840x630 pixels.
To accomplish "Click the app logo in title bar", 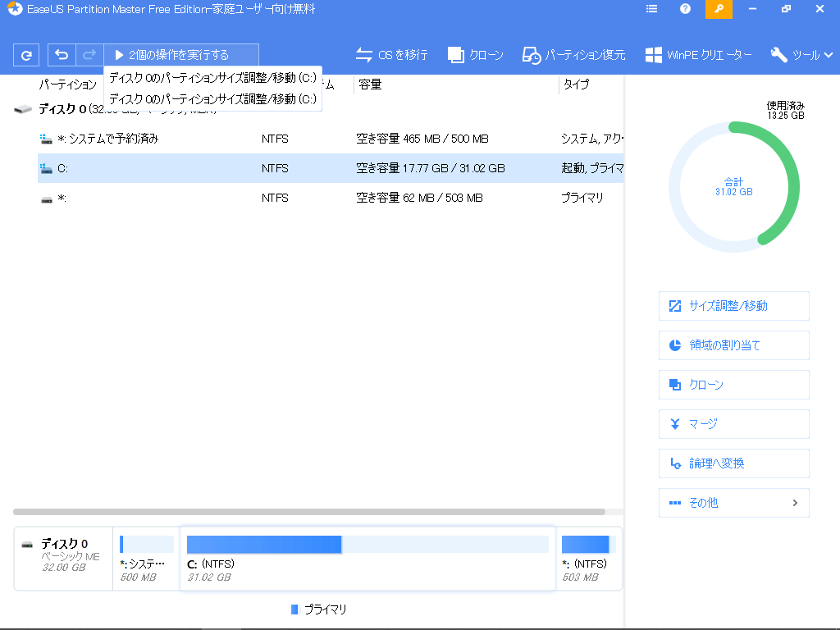I will (x=15, y=9).
